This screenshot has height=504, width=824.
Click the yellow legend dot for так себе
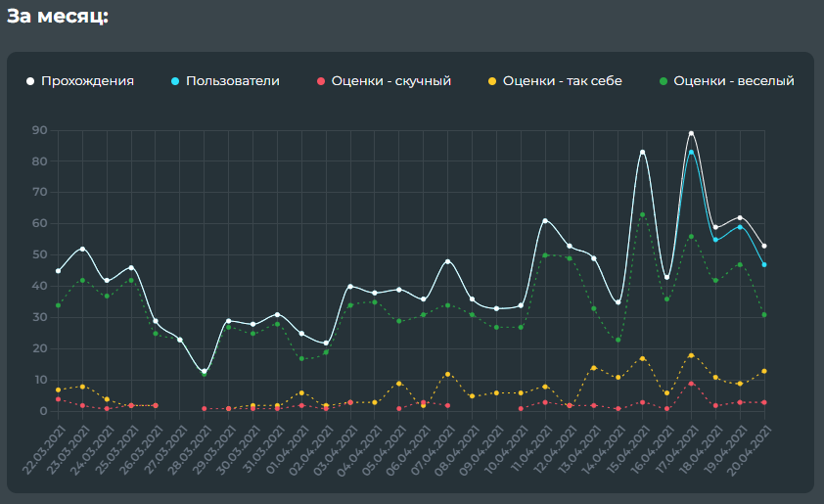coord(490,81)
